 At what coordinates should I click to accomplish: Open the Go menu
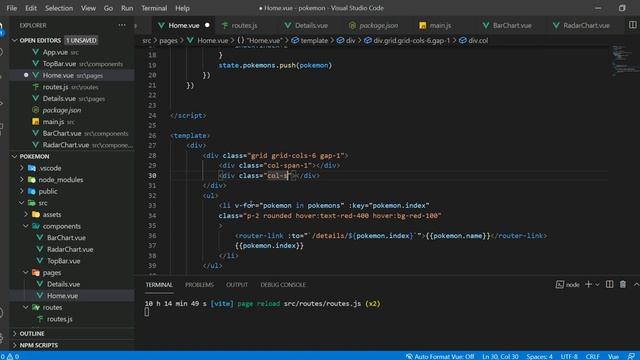108,8
